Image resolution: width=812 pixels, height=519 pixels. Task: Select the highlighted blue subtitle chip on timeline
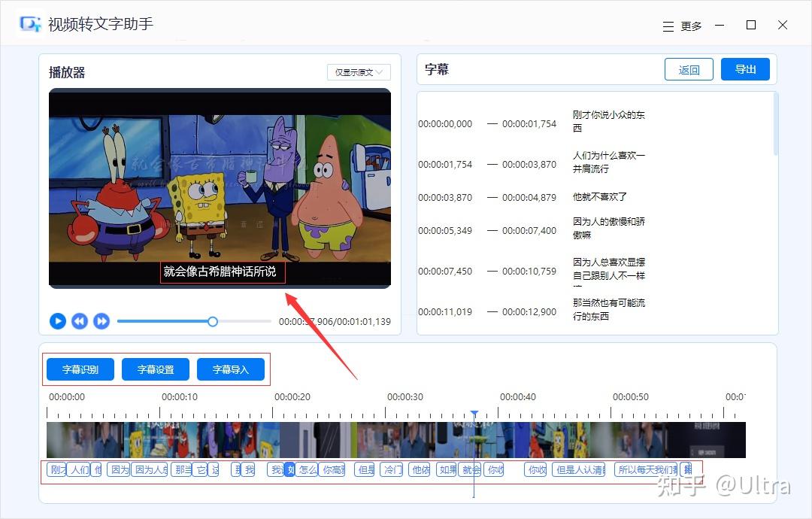tap(290, 470)
